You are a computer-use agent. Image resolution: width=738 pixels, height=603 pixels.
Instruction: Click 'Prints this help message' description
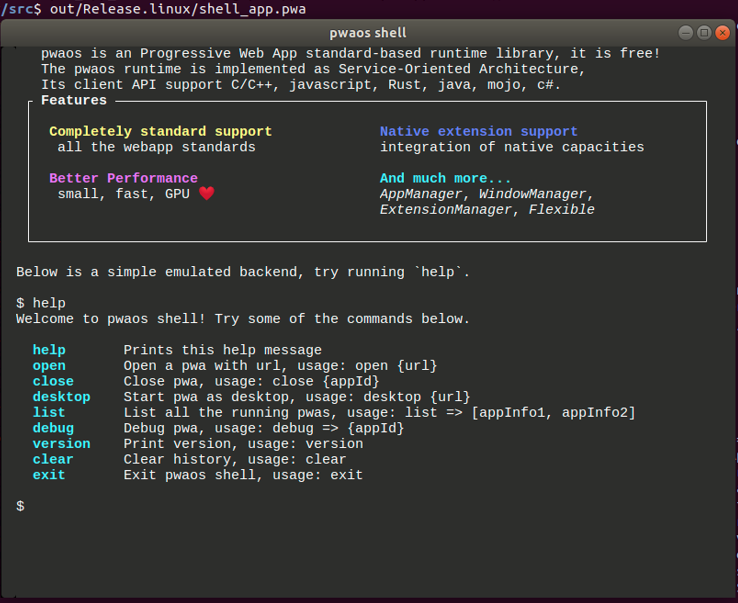[x=223, y=350]
